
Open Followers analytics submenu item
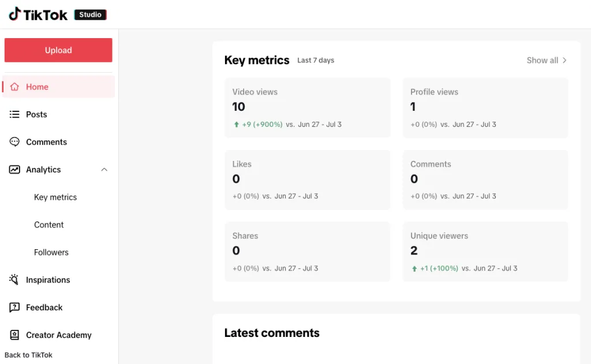click(x=51, y=252)
